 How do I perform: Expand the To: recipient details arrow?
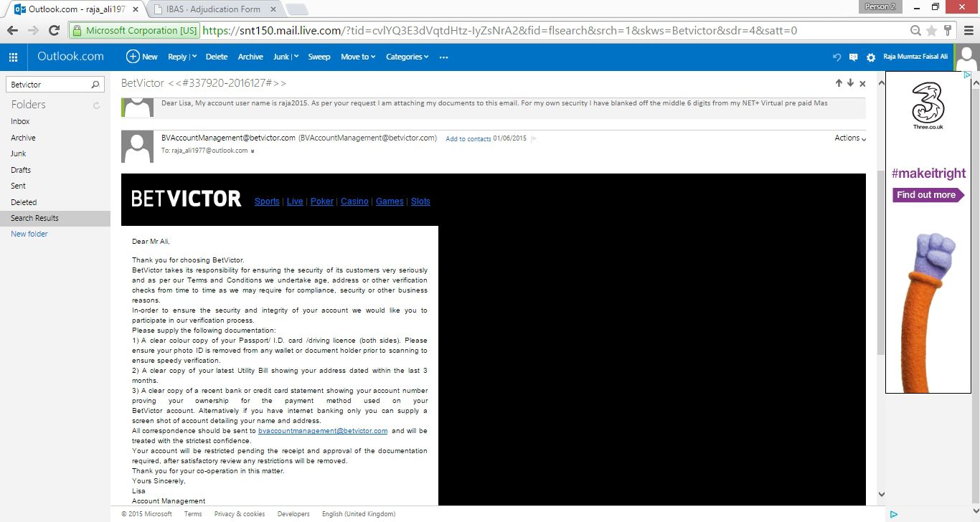pyautogui.click(x=253, y=151)
